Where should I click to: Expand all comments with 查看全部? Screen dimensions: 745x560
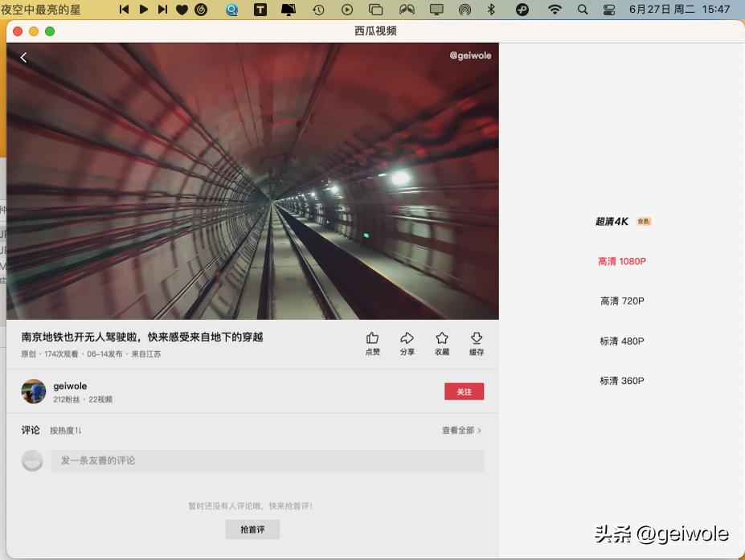click(x=460, y=430)
